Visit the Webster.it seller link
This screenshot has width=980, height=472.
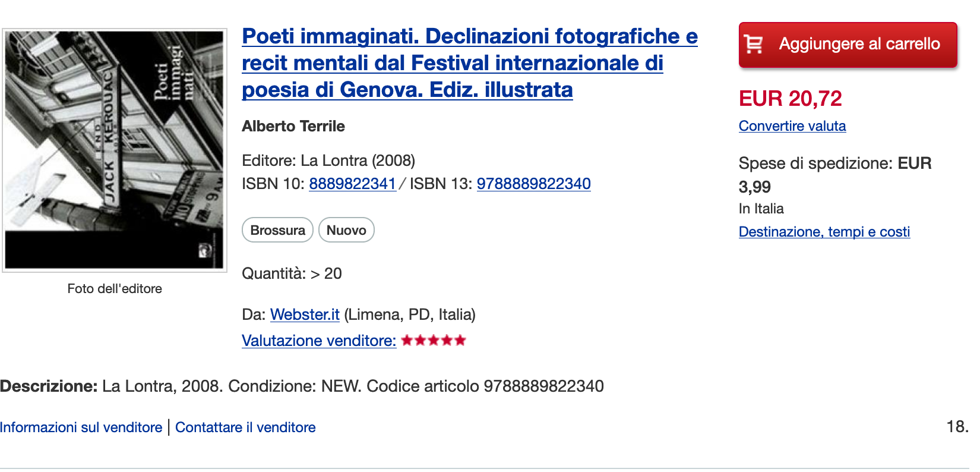[305, 314]
